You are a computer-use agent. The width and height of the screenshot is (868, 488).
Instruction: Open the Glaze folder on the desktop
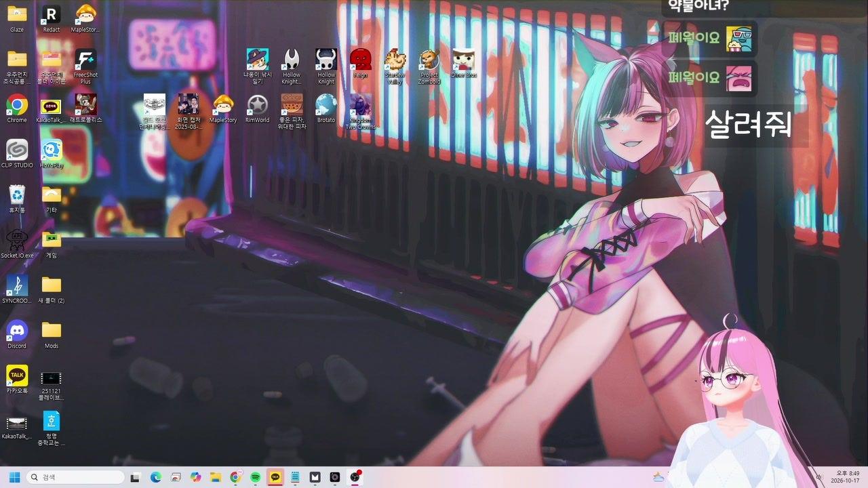click(17, 18)
